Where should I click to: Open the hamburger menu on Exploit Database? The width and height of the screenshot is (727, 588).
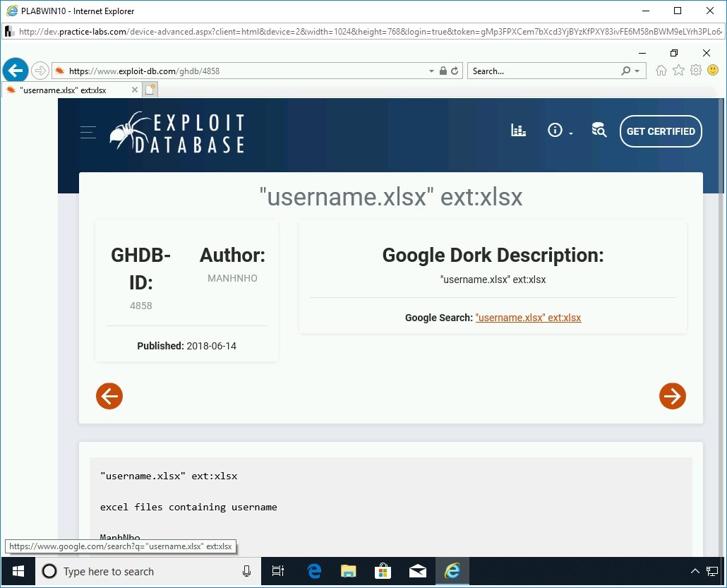click(88, 131)
